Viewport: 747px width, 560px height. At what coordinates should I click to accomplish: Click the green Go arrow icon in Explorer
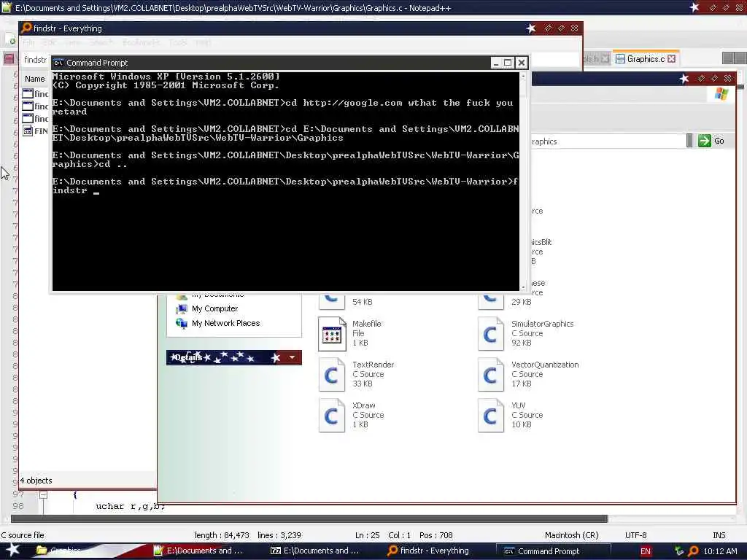[704, 141]
